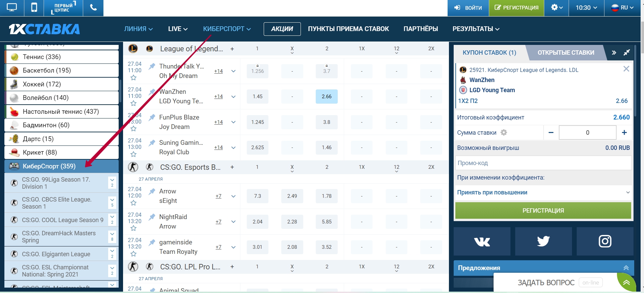Image resolution: width=644 pixels, height=293 pixels.
Task: Open the Киберспорт menu
Action: [227, 29]
